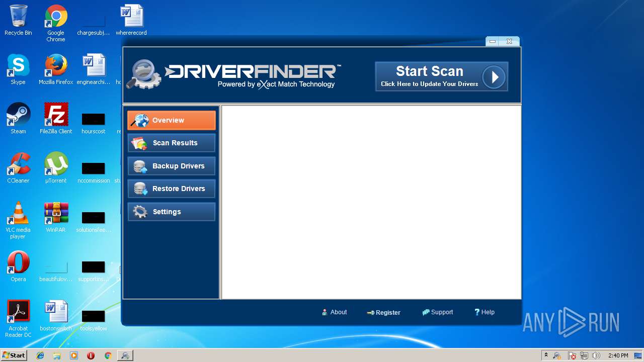Viewport: 644px width, 362px height.
Task: Minimize the DriverFinder window
Action: point(493,42)
